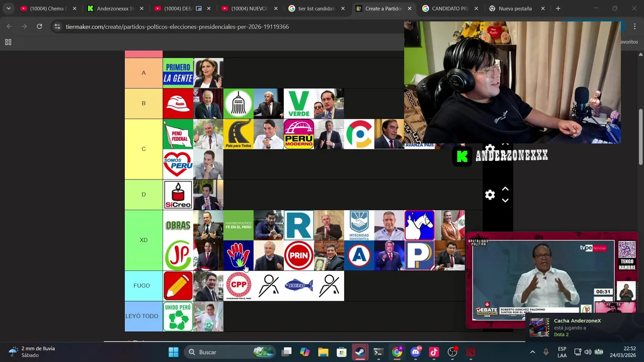The width and height of the screenshot is (644, 362).
Task: Click the blue R party logo
Action: click(299, 225)
